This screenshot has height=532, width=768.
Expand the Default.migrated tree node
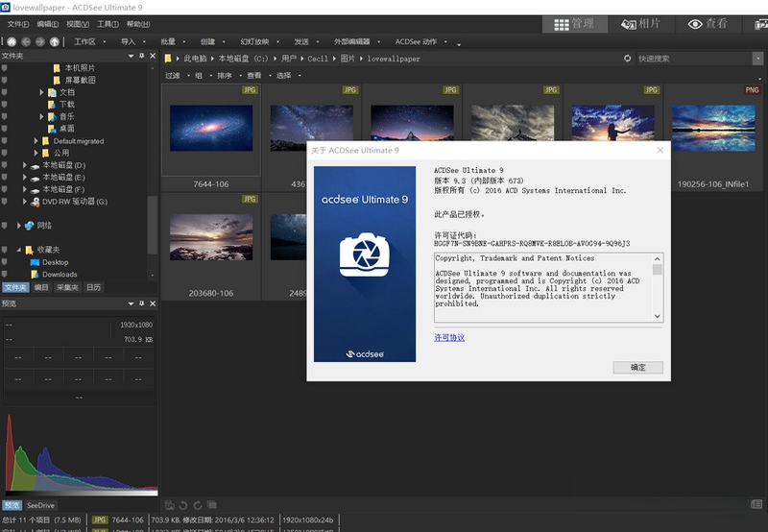tap(36, 140)
